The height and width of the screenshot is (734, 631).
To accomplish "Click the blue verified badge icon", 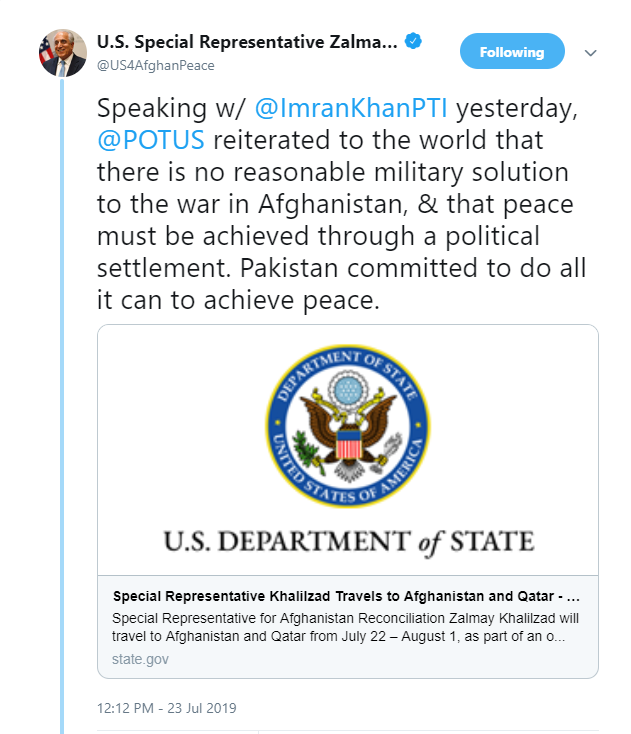I will [413, 41].
